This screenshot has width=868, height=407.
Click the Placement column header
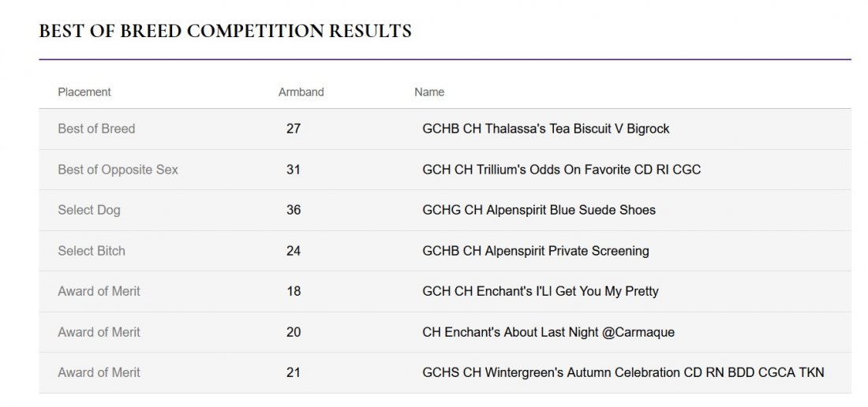pyautogui.click(x=84, y=92)
